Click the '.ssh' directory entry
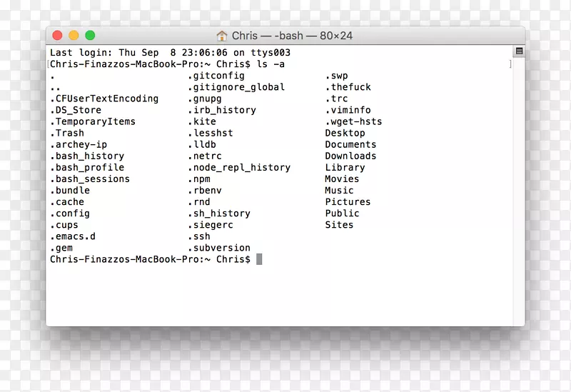The image size is (571, 392). coord(199,236)
